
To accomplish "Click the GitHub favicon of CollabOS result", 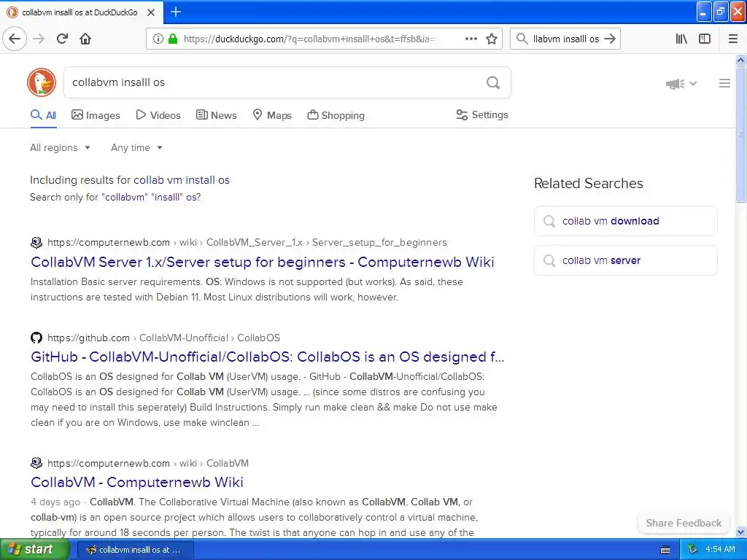I will [36, 338].
